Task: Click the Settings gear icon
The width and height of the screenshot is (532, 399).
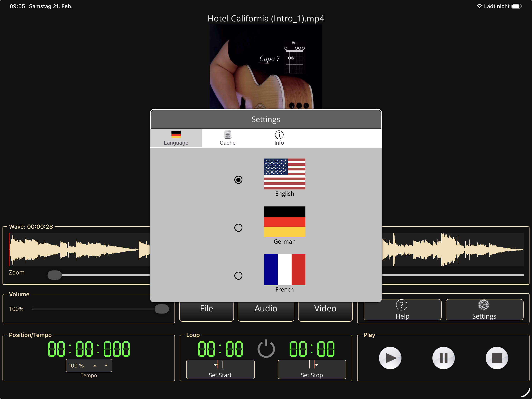Action: [484, 305]
